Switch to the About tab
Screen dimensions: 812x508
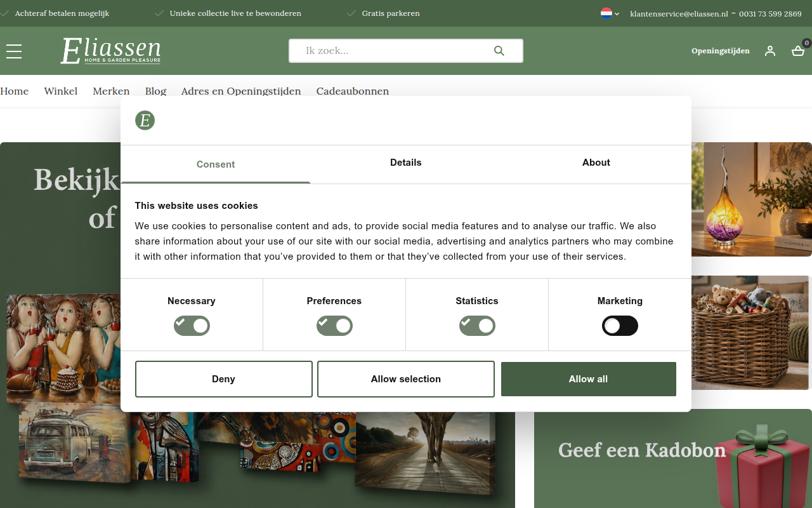[596, 163]
